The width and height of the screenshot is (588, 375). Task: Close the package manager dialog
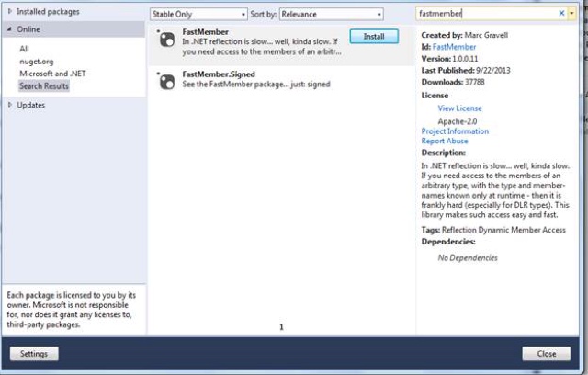click(547, 354)
